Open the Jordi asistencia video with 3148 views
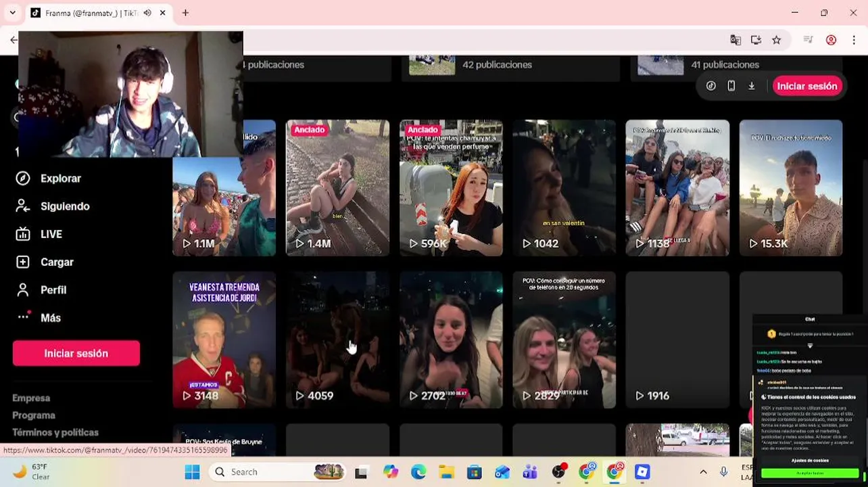The width and height of the screenshot is (868, 487). [224, 340]
